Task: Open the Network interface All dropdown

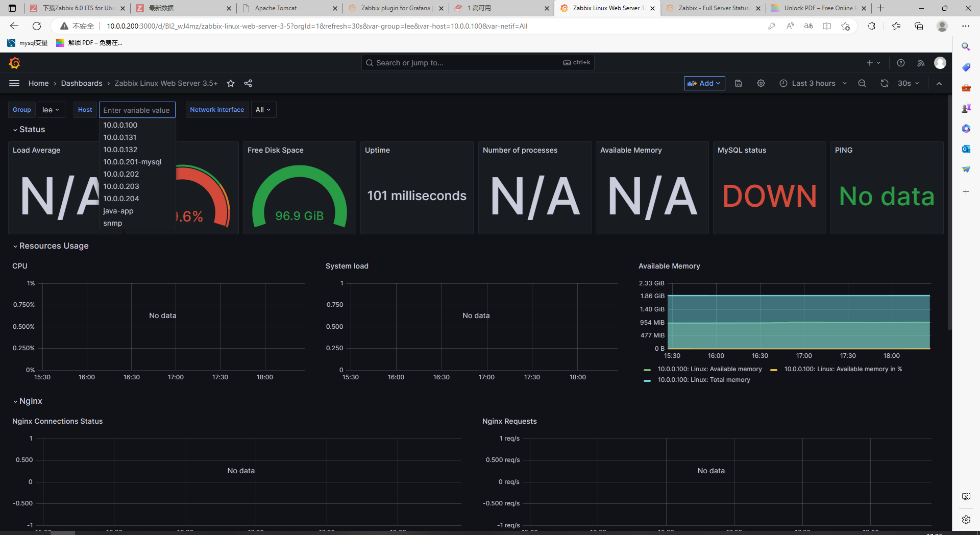Action: point(263,110)
